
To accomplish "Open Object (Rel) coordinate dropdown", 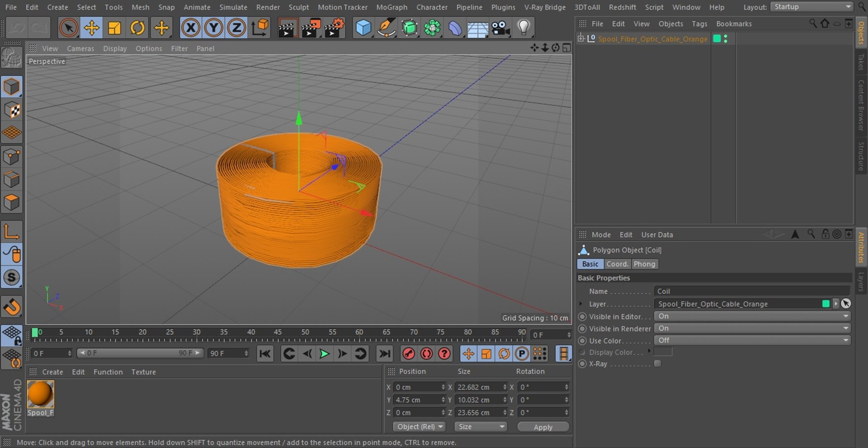I will pyautogui.click(x=419, y=427).
